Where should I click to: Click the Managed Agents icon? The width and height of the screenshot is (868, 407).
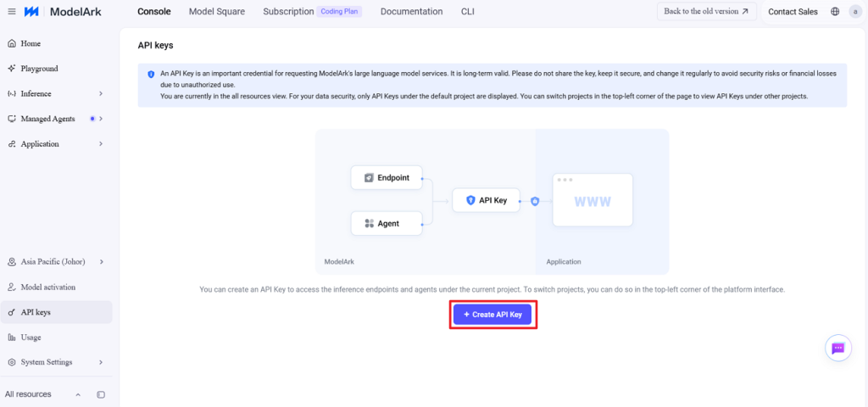(x=12, y=119)
